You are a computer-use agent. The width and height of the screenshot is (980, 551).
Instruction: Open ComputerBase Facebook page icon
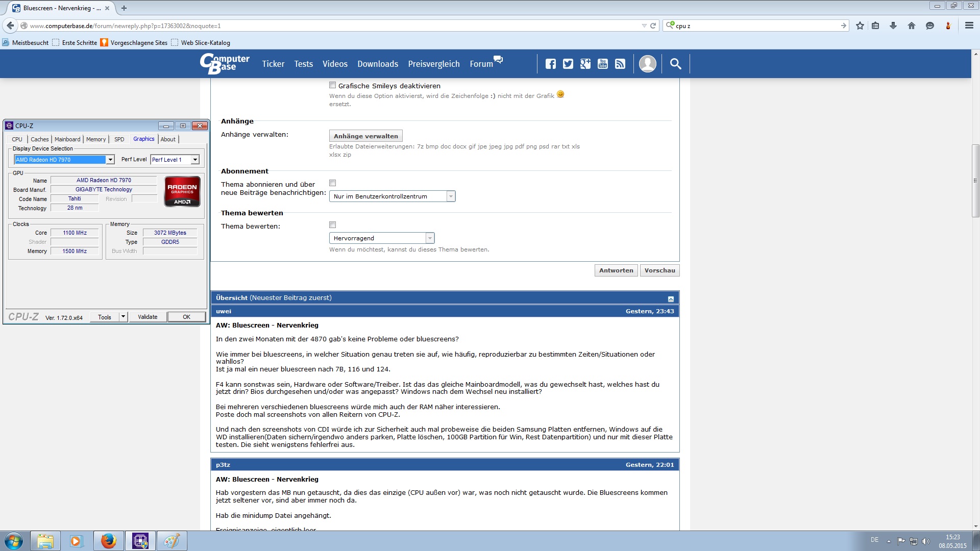pos(550,64)
